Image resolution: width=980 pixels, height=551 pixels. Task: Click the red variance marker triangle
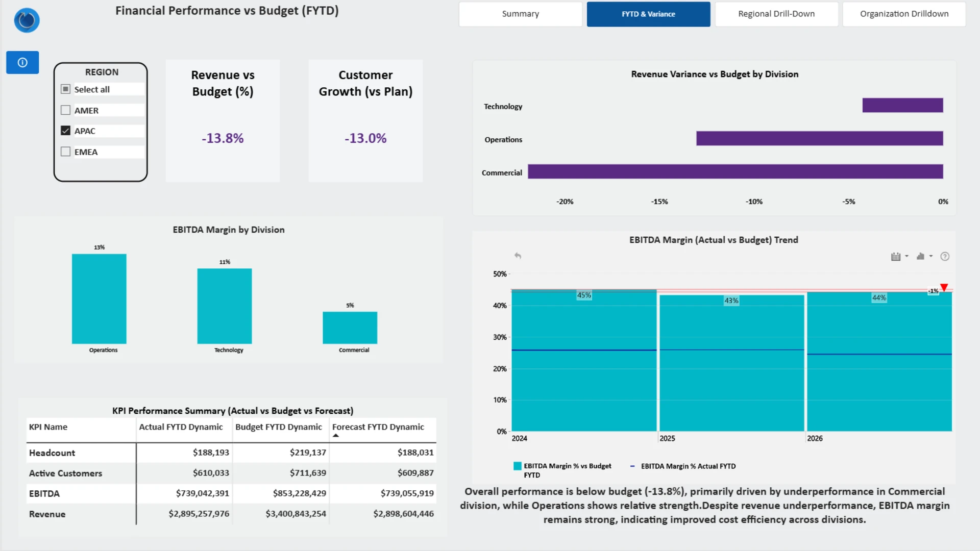coord(944,288)
